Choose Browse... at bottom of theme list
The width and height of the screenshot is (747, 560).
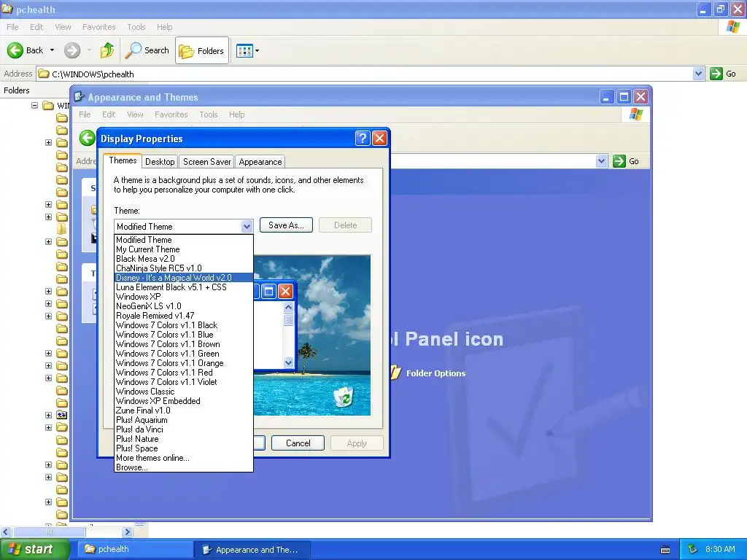pyautogui.click(x=183, y=467)
